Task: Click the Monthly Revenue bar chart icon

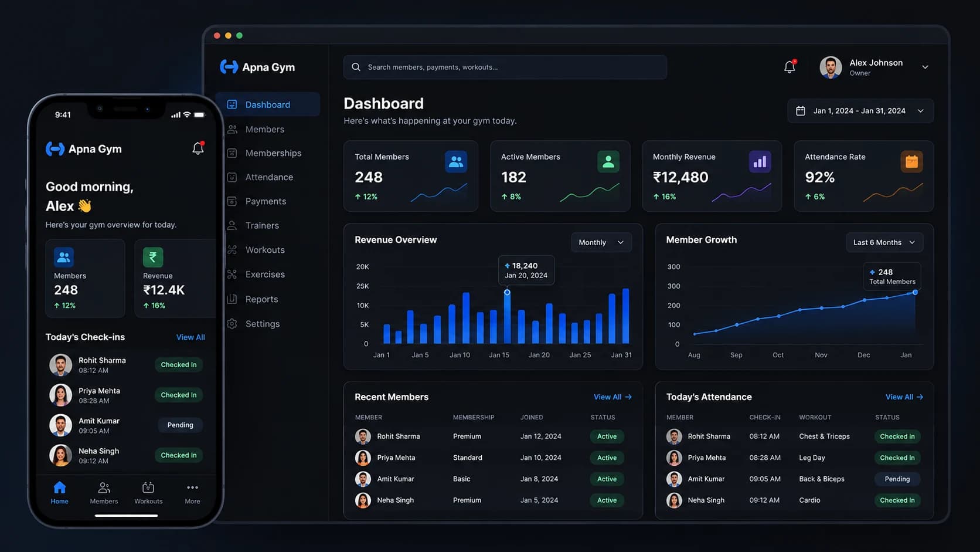Action: [x=760, y=162]
